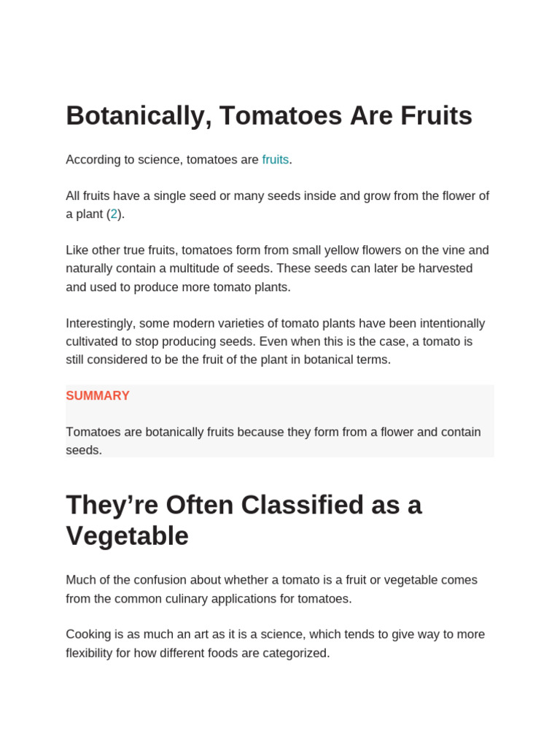Click the "They're Often Classified as a" heading line
This screenshot has width=560, height=747.
244,505
